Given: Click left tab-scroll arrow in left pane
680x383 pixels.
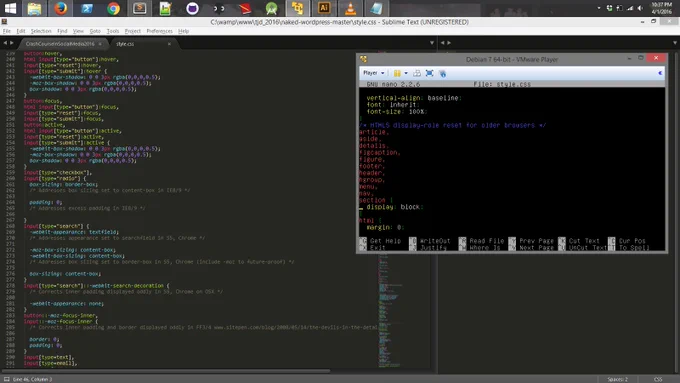Looking at the screenshot, I should click(x=5, y=43).
